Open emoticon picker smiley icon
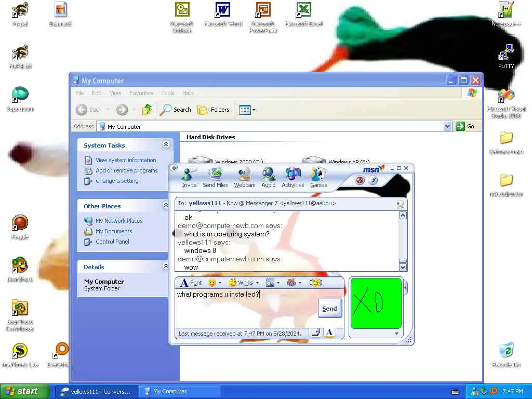 (x=212, y=283)
